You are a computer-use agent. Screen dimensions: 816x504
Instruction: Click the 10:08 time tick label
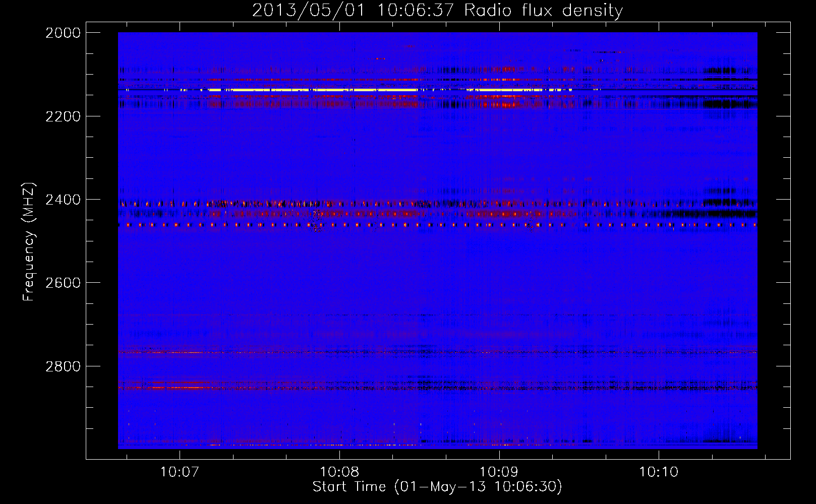coord(339,472)
